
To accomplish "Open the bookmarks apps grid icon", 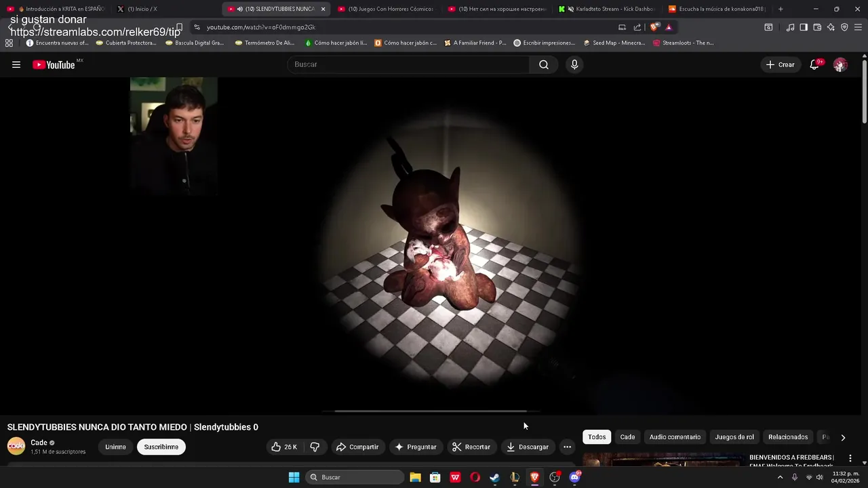I will (x=9, y=43).
